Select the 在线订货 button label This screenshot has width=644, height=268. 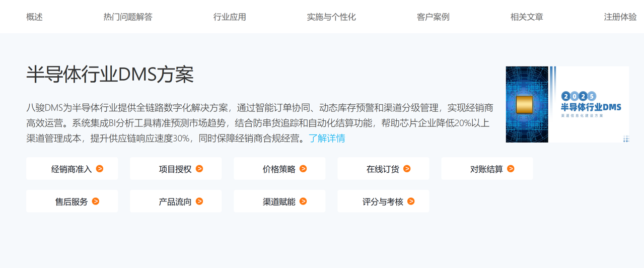click(x=383, y=169)
